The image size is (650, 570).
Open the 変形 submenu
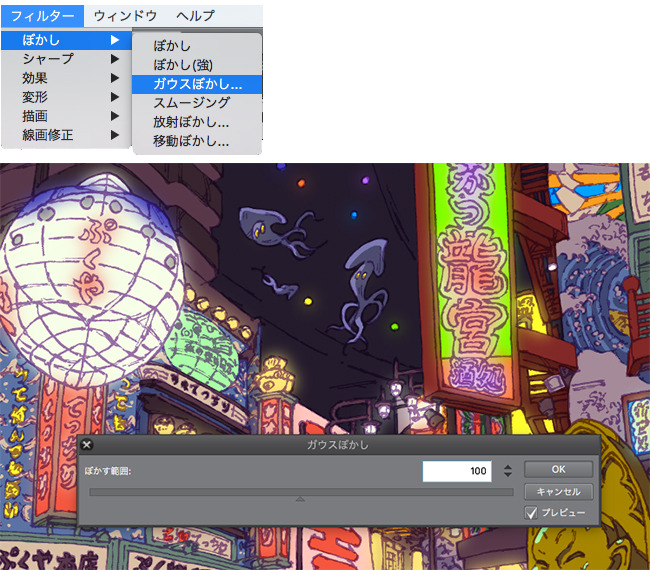point(66,97)
